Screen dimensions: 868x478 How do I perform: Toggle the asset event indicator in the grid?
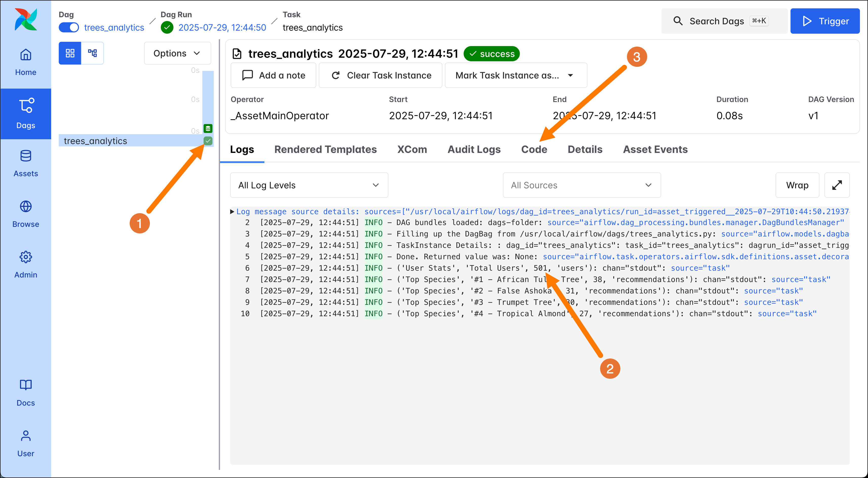coord(208,128)
